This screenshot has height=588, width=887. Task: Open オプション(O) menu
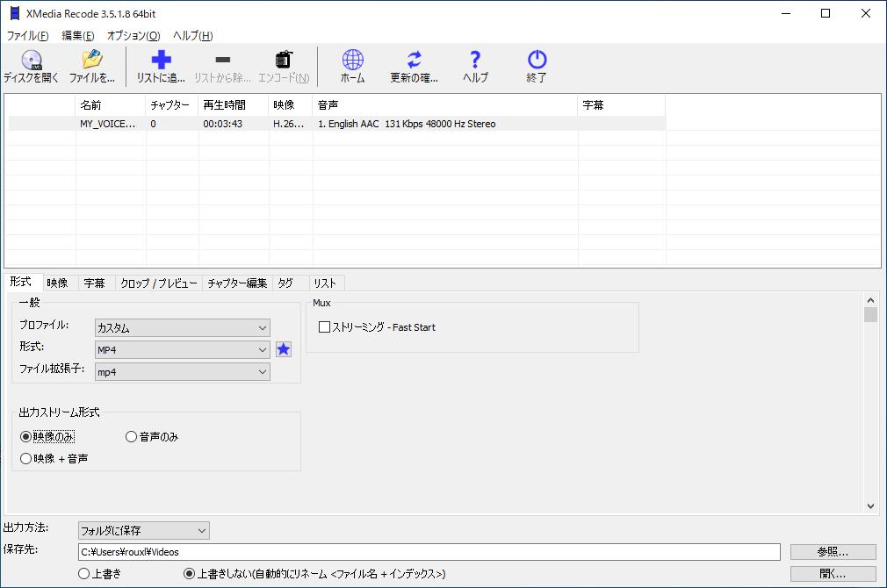click(134, 36)
